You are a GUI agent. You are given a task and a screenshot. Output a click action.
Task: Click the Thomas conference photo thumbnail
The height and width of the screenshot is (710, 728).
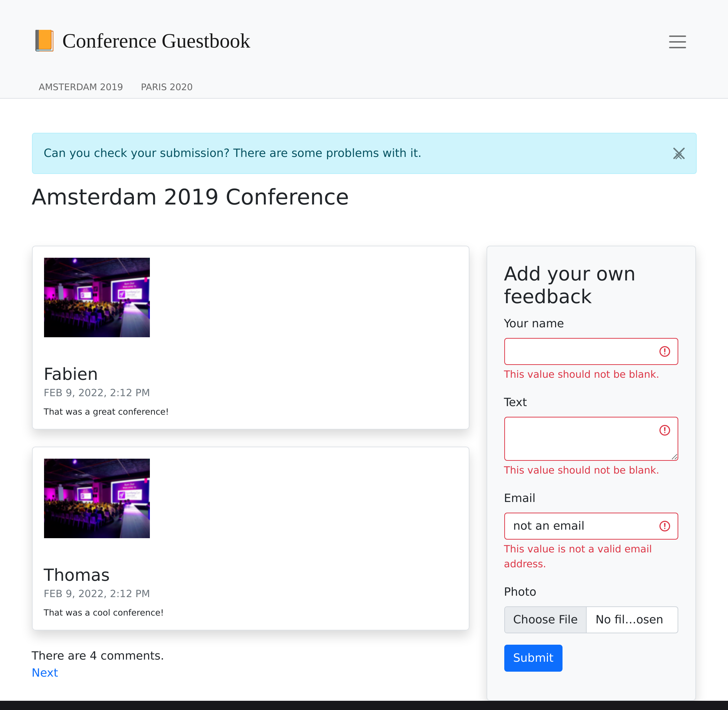[96, 497]
